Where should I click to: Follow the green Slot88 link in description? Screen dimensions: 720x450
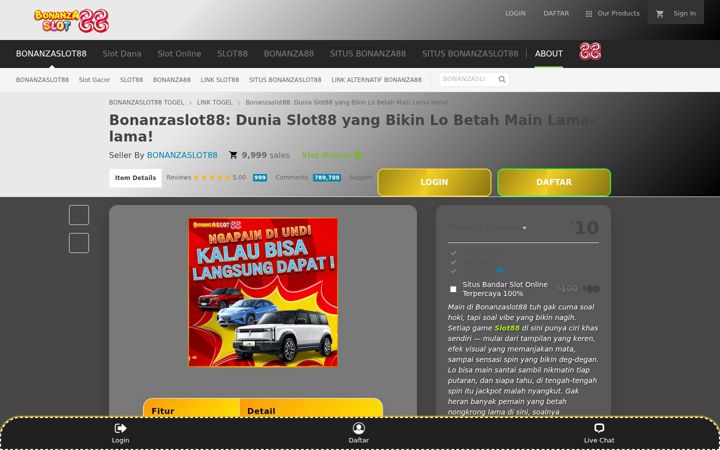(507, 328)
